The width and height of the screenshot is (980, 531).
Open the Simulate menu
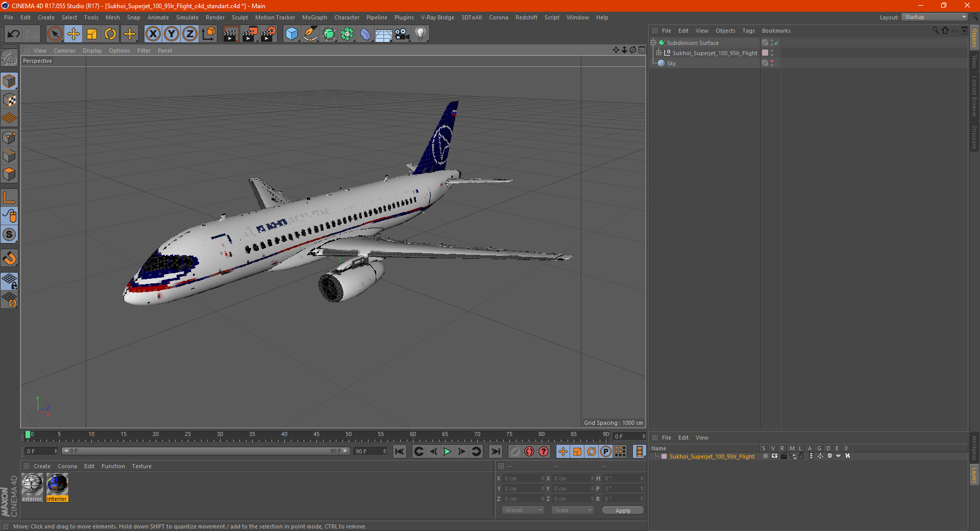[x=187, y=17]
